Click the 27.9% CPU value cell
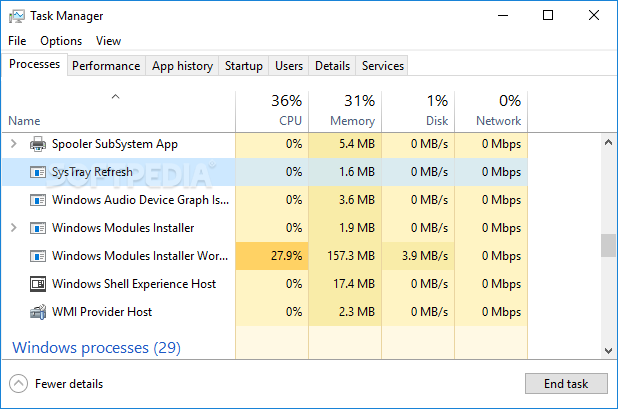The image size is (618, 409). pos(272,256)
